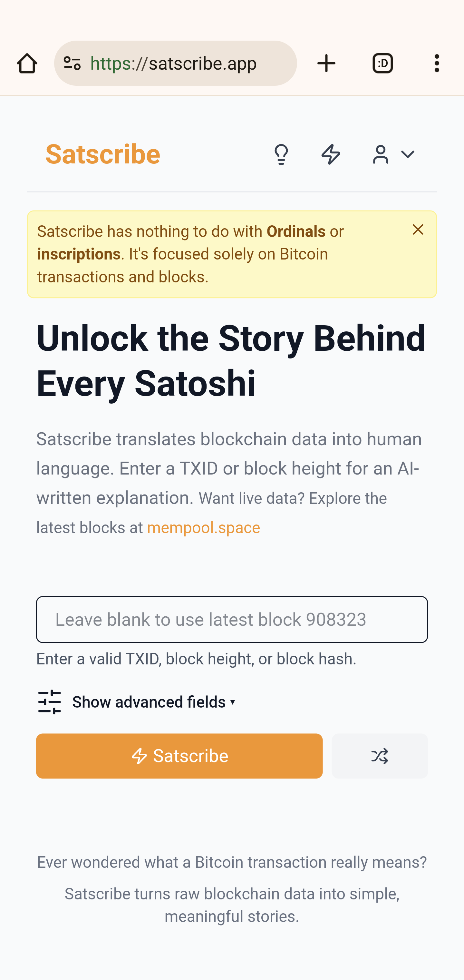Focus the TXID or block height input
The image size is (464, 980).
tap(232, 619)
